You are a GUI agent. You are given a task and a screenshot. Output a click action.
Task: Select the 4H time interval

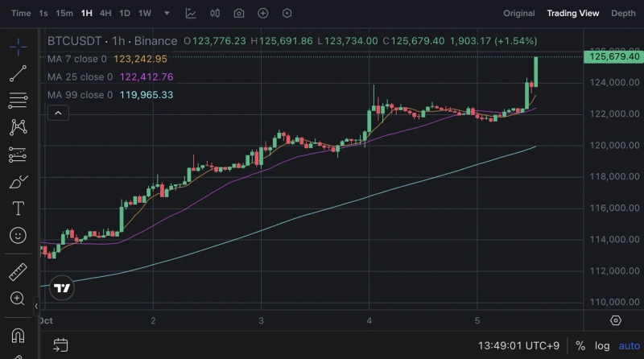(x=105, y=14)
